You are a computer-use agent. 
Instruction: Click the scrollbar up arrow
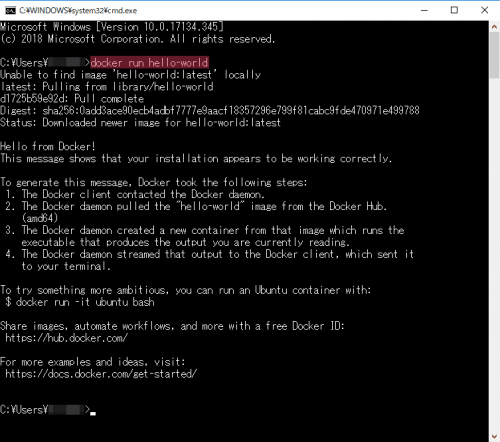[x=494, y=27]
